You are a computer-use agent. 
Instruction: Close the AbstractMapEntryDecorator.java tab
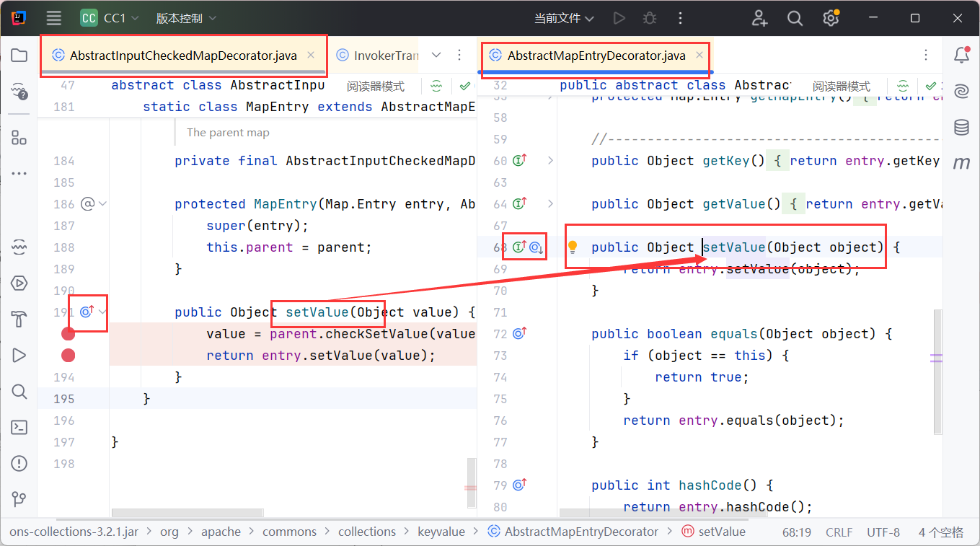point(699,56)
